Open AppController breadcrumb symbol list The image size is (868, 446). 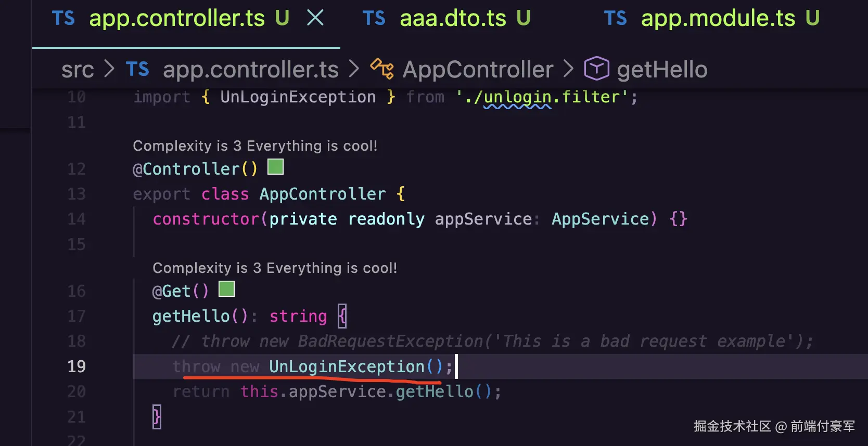[477, 70]
